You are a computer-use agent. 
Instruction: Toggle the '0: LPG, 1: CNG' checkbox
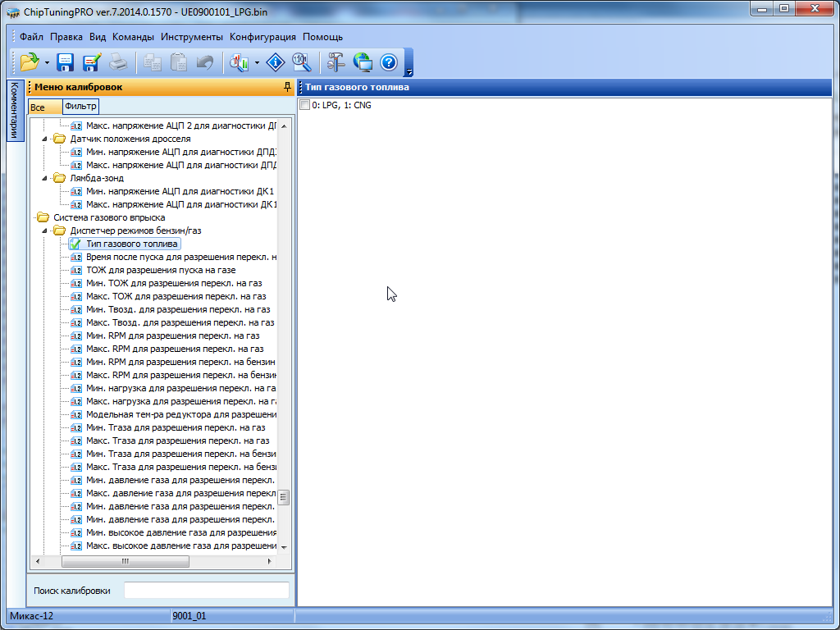pyautogui.click(x=305, y=105)
